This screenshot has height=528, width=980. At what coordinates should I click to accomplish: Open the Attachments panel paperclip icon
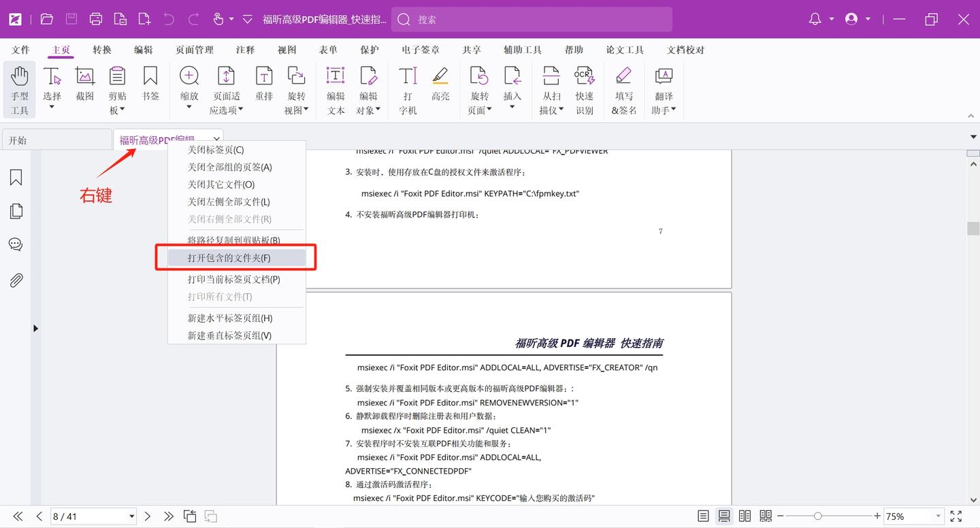coord(16,280)
